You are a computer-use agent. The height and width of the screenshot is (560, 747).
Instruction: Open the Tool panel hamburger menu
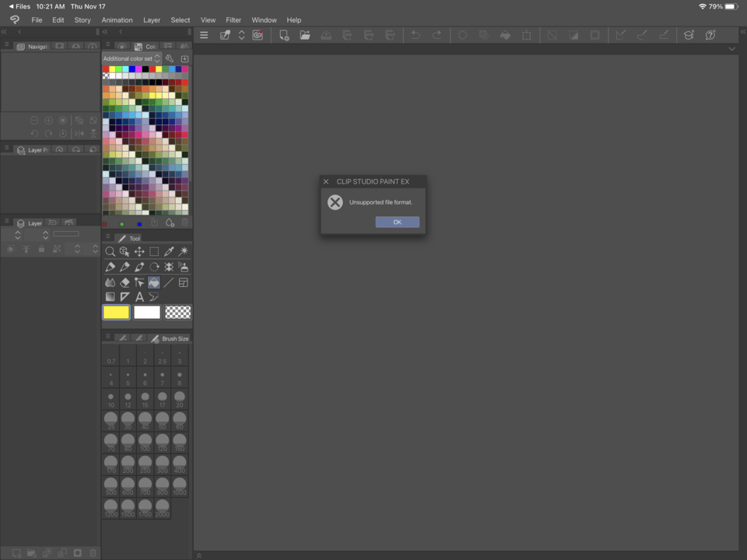pos(108,238)
